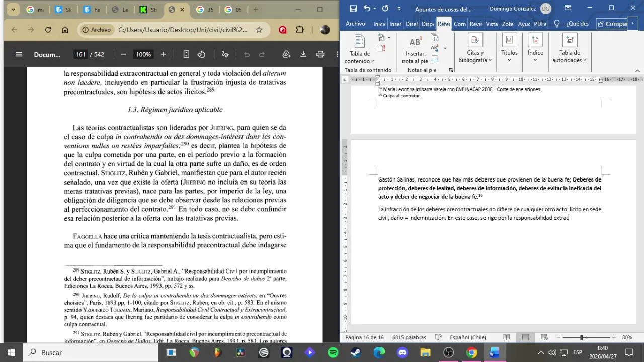Screen dimensions: 644x362
Task: Click the Agregar texto icon in Tabla de contenido group
Action: [x=382, y=38]
